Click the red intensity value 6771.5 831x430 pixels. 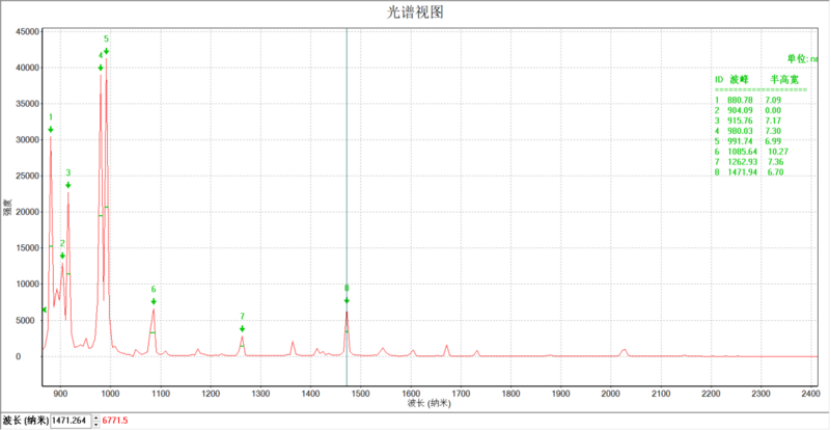[x=115, y=420]
